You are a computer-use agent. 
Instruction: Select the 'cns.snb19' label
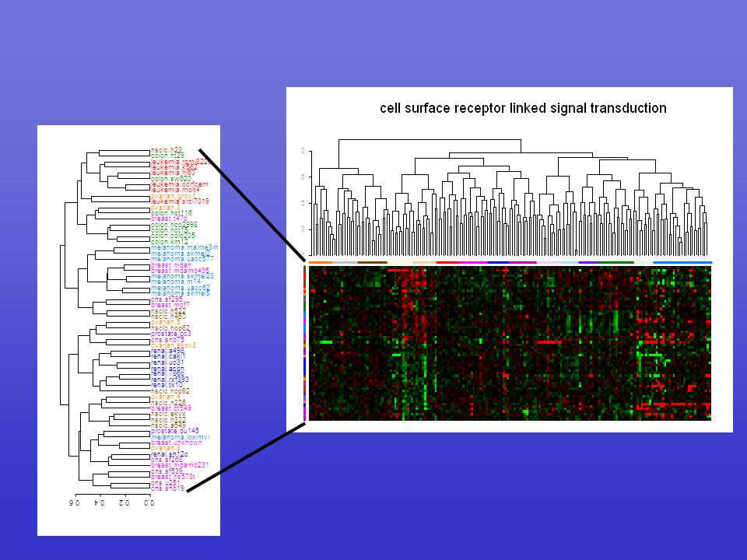168,488
